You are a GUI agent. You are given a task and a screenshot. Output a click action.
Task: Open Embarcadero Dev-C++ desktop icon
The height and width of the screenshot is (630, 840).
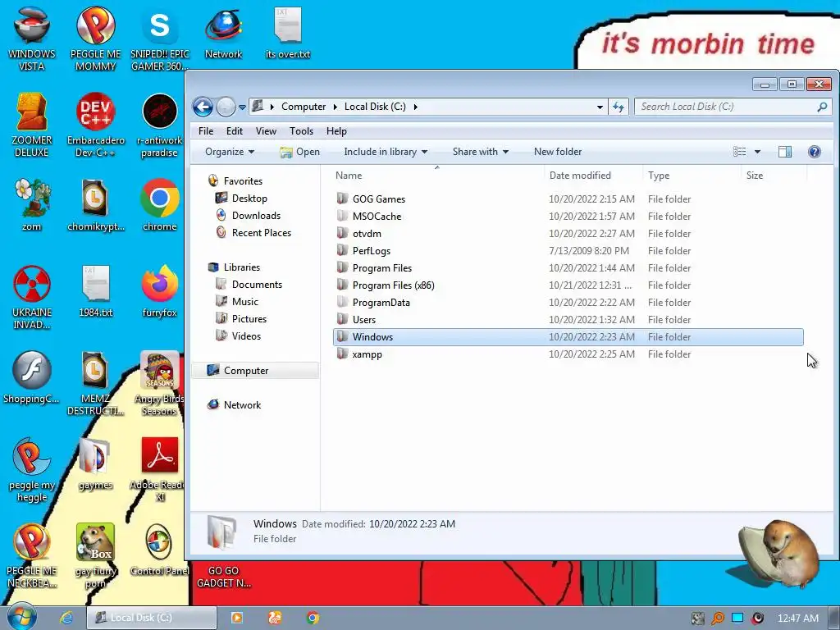click(x=95, y=126)
